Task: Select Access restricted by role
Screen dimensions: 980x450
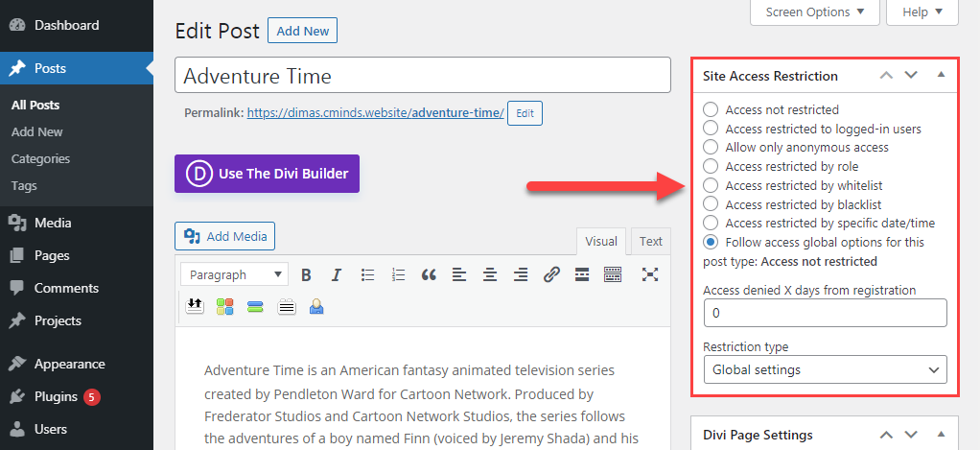Action: (x=710, y=166)
